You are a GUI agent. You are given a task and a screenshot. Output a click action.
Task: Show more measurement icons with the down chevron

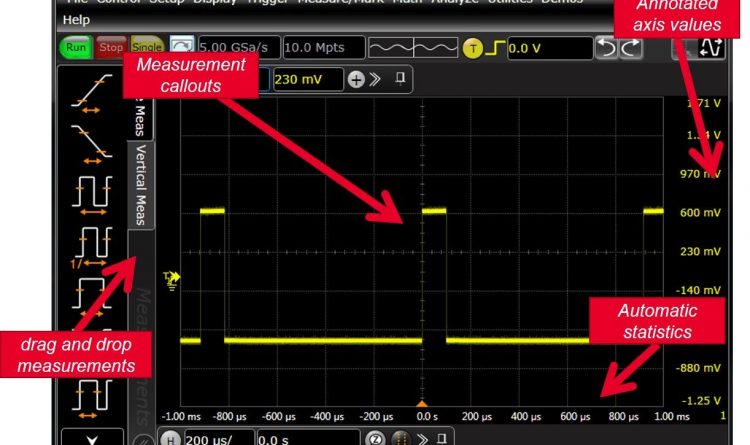point(92,439)
